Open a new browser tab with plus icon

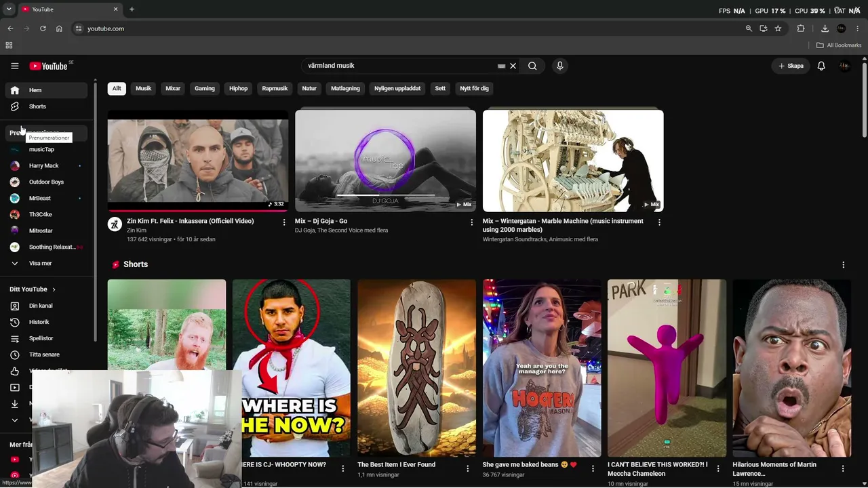(132, 9)
